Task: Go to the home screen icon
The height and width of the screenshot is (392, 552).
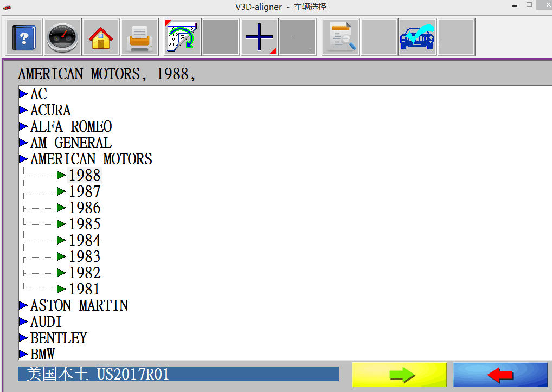Action: (x=101, y=37)
